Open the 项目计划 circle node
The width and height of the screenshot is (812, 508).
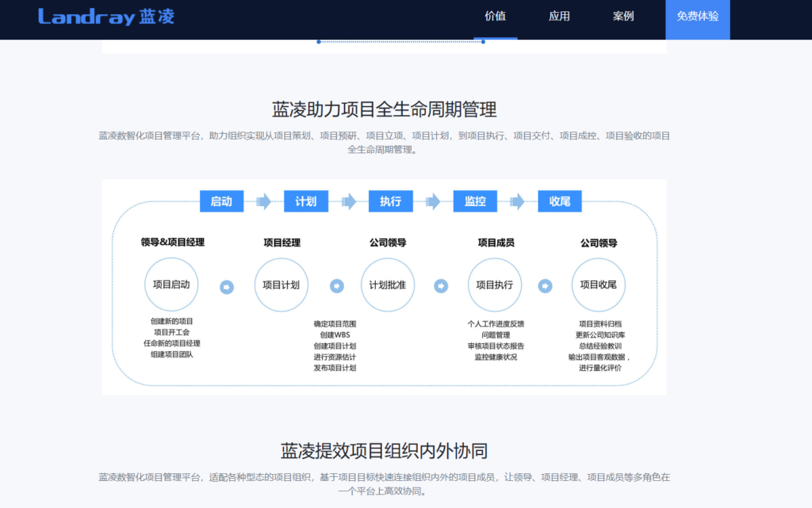coord(281,285)
